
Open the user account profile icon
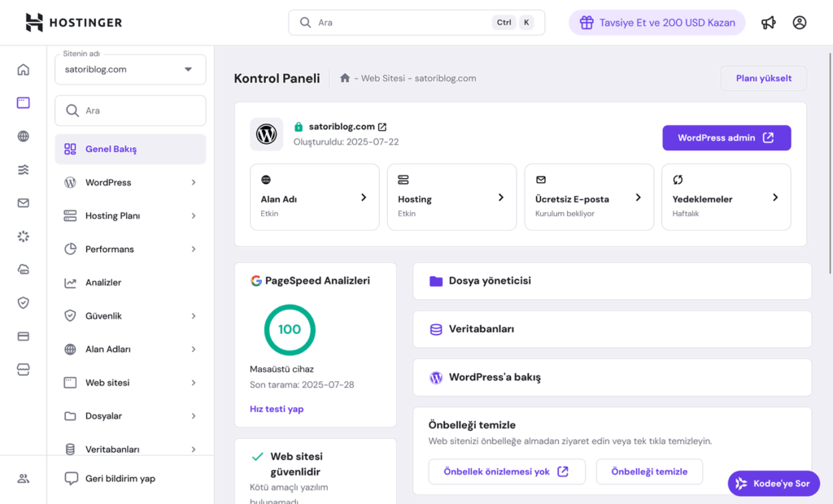click(x=799, y=22)
